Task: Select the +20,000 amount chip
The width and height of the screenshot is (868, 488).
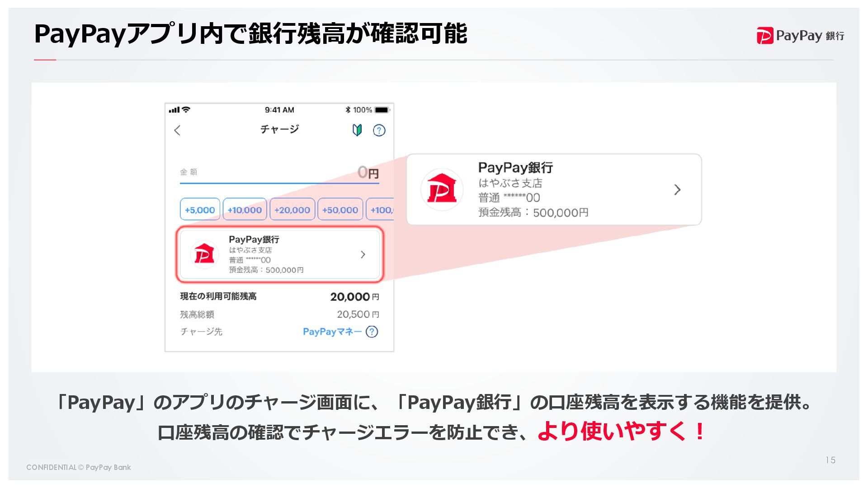Action: tap(292, 210)
